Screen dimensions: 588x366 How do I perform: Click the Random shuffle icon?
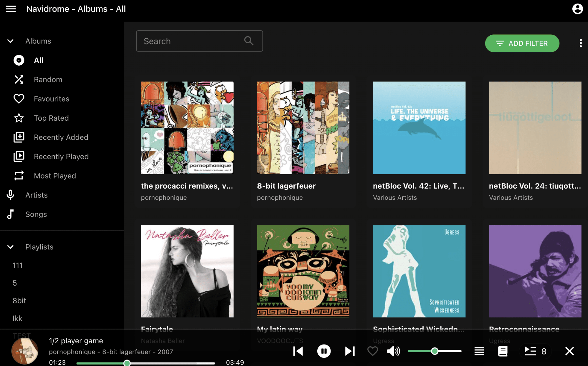pos(19,79)
